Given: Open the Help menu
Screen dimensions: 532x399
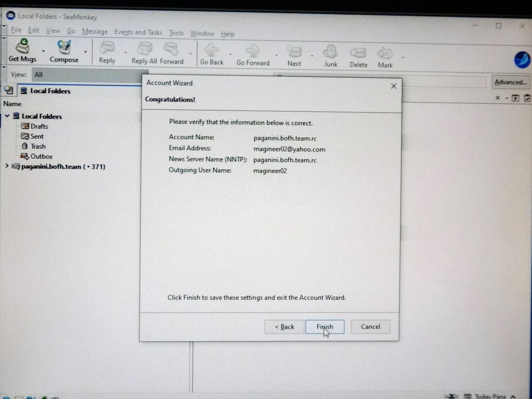Looking at the screenshot, I should [x=228, y=34].
